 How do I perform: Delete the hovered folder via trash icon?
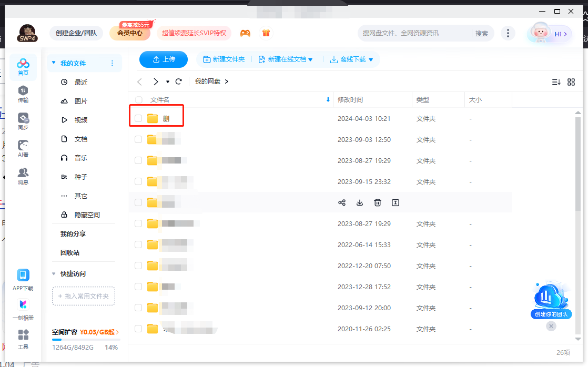coord(378,202)
